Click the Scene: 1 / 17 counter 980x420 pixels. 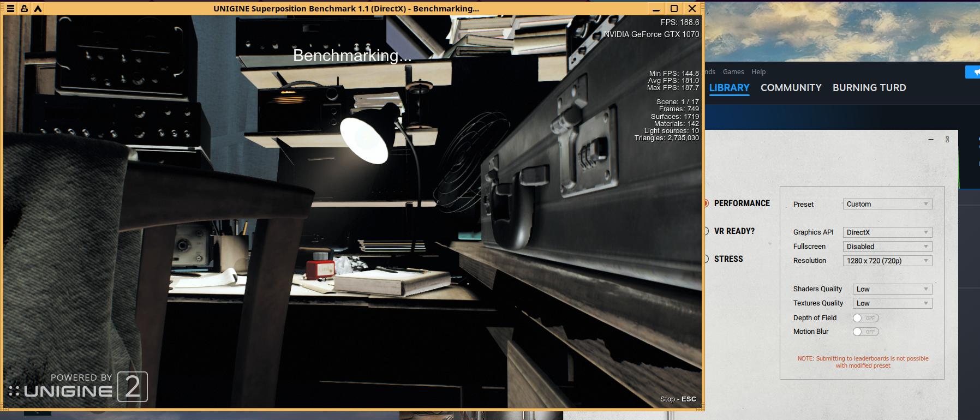[x=678, y=102]
